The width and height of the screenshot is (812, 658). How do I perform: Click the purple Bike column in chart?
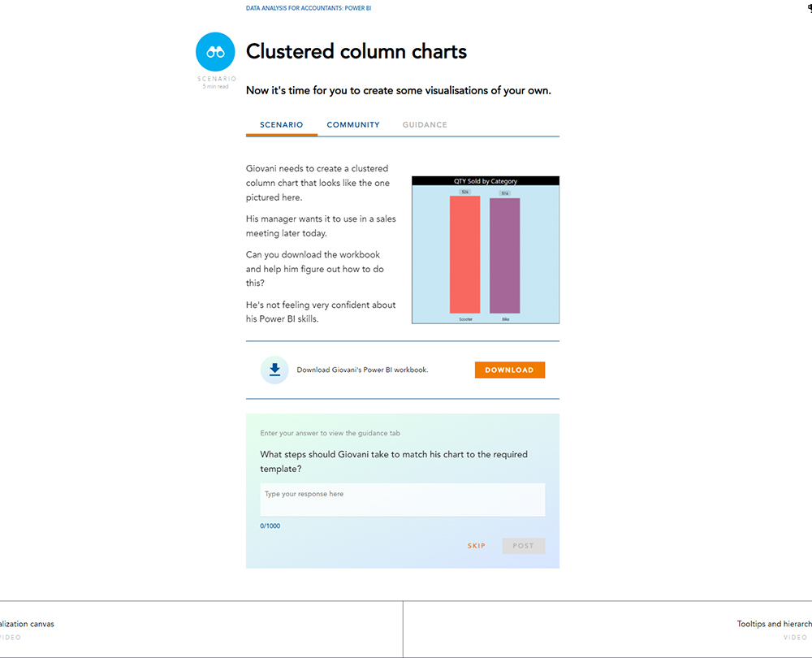point(504,256)
